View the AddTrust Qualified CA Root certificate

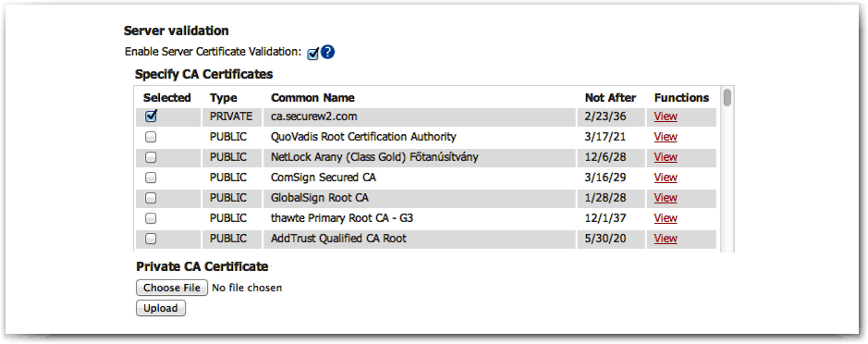(x=666, y=239)
